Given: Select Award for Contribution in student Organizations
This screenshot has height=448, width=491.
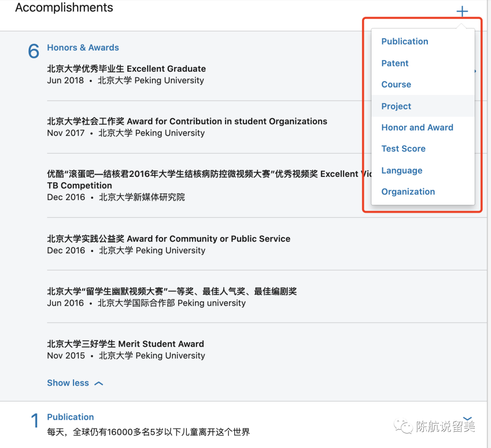Looking at the screenshot, I should pyautogui.click(x=187, y=121).
